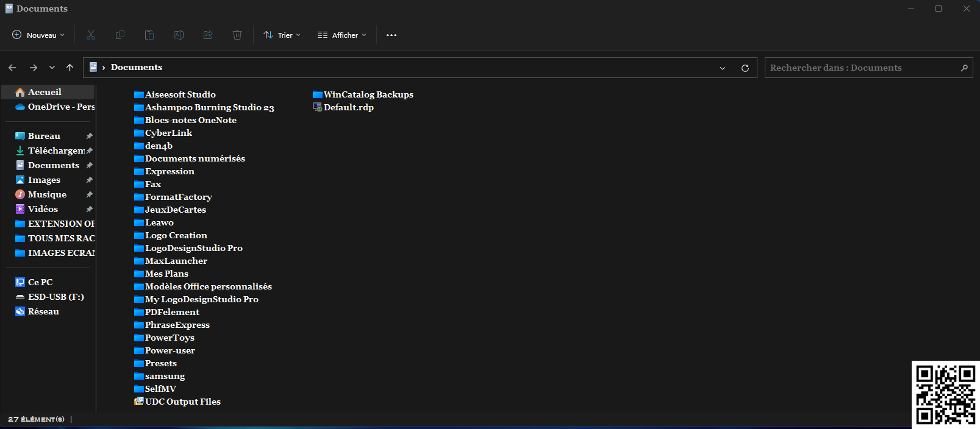Select the MaxLauncher folder
Screen dimensions: 980x429
[x=171, y=261]
